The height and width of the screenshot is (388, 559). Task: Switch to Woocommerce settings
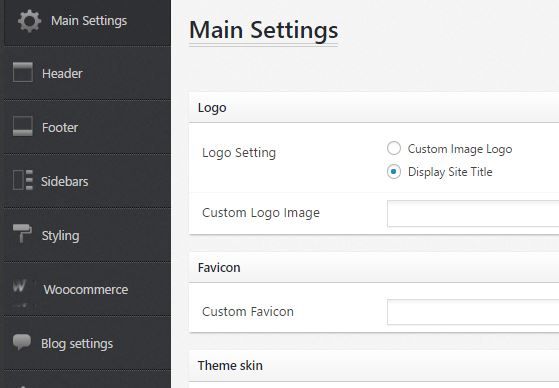pyautogui.click(x=86, y=289)
